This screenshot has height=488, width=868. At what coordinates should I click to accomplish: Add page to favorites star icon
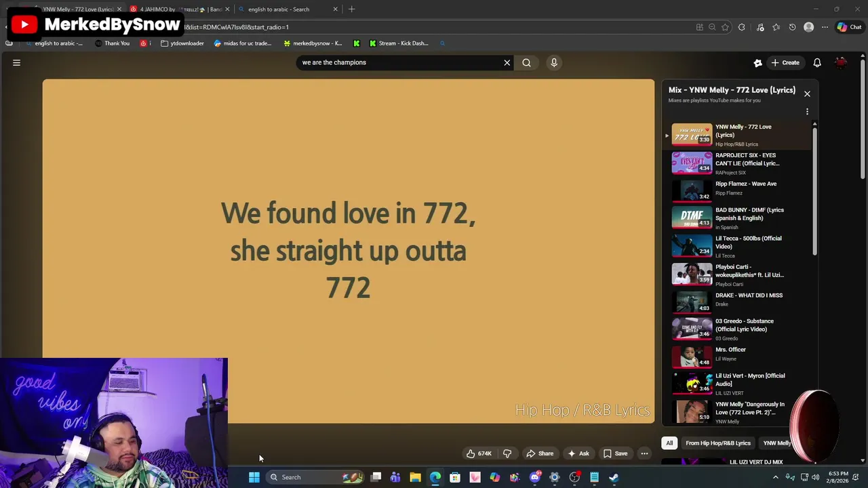[x=725, y=27]
